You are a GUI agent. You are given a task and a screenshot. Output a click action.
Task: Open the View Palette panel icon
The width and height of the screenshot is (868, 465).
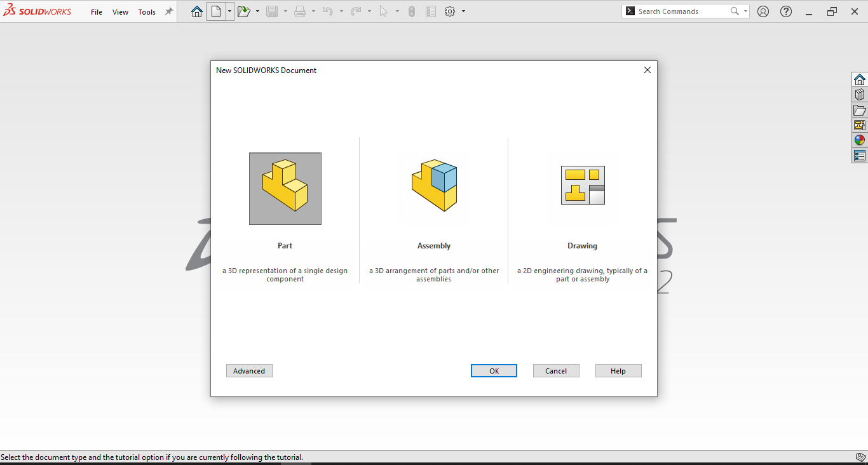pyautogui.click(x=859, y=125)
